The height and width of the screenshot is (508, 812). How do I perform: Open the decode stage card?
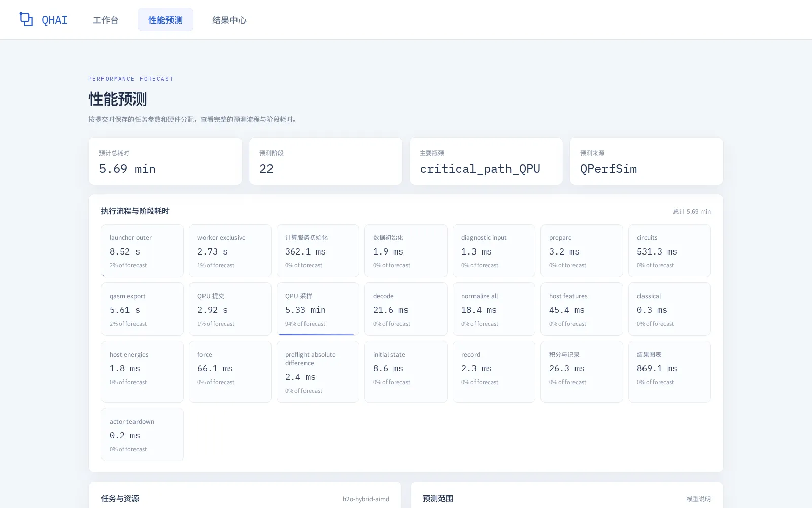406,309
